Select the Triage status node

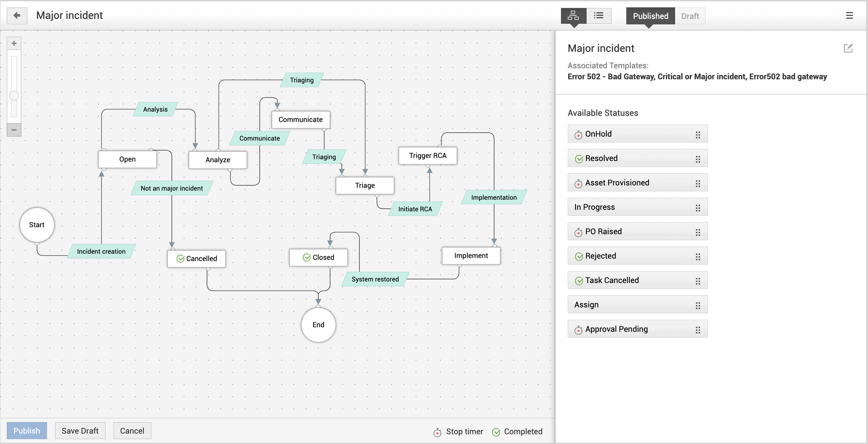click(x=365, y=185)
